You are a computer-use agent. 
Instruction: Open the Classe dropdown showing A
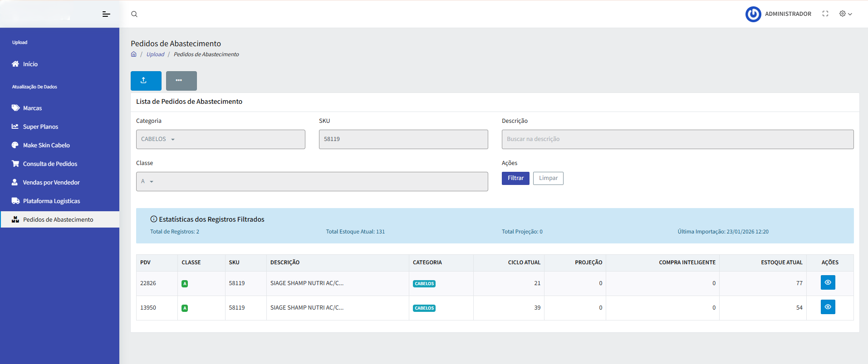point(312,181)
